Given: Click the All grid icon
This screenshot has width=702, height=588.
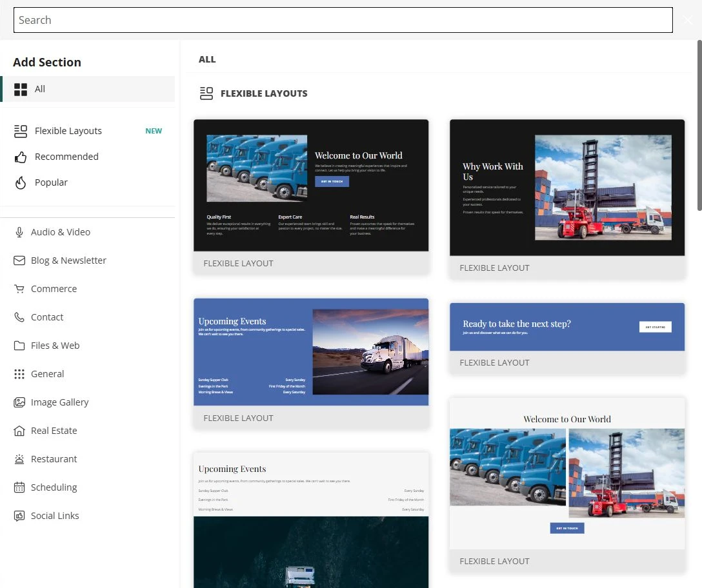Looking at the screenshot, I should coord(21,90).
